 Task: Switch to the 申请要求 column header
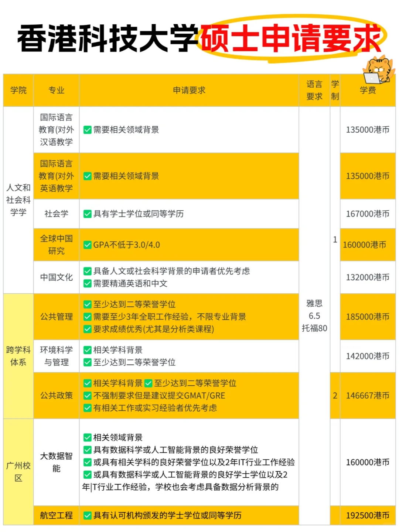point(189,90)
